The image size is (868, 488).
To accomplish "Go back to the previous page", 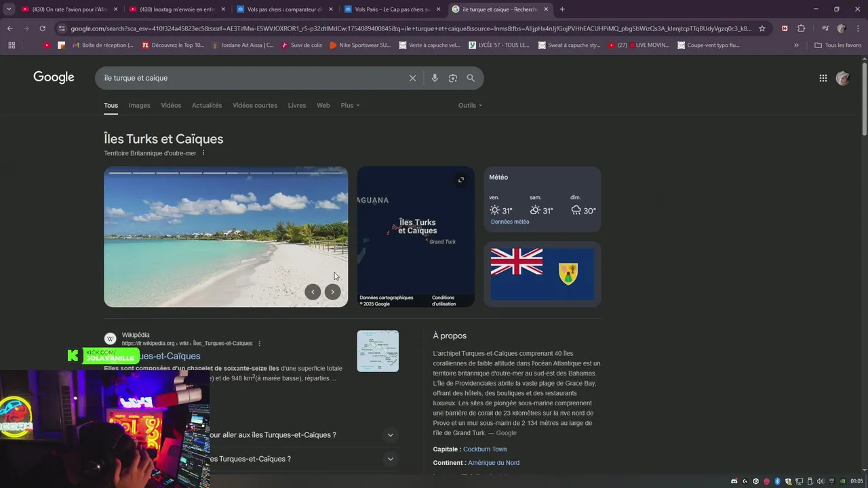I will [9, 28].
